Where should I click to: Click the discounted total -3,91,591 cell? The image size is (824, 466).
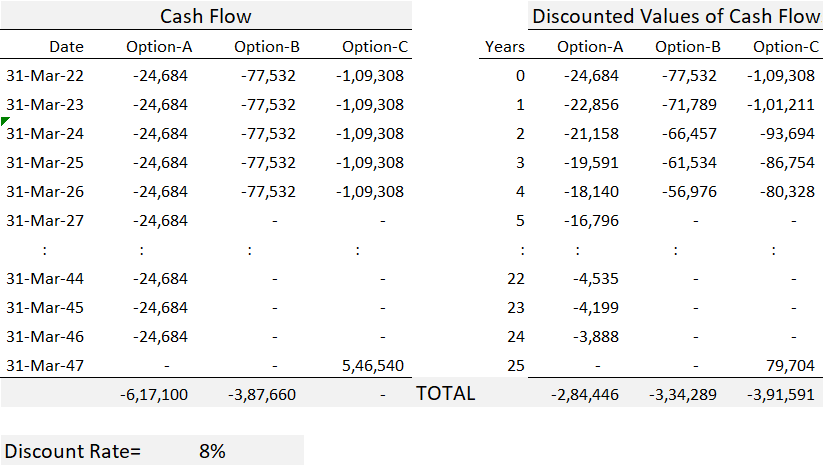pos(784,394)
